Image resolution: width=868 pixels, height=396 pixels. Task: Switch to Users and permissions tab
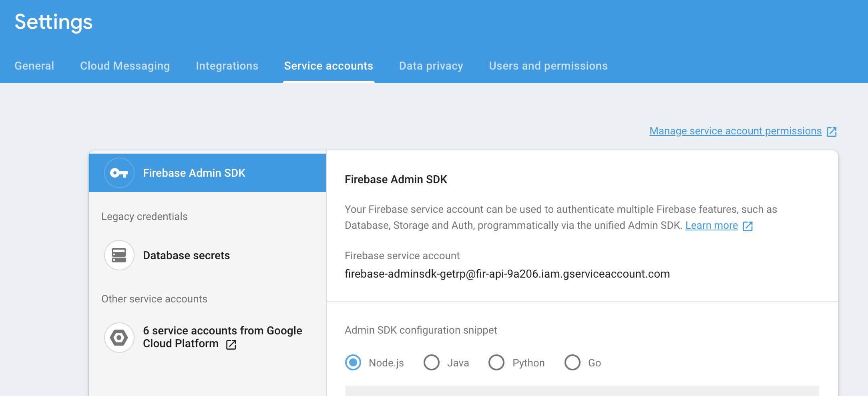pos(548,66)
